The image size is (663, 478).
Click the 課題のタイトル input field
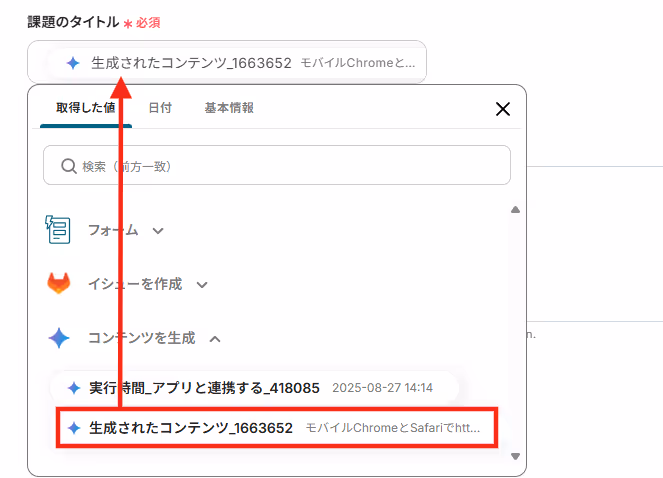click(227, 62)
